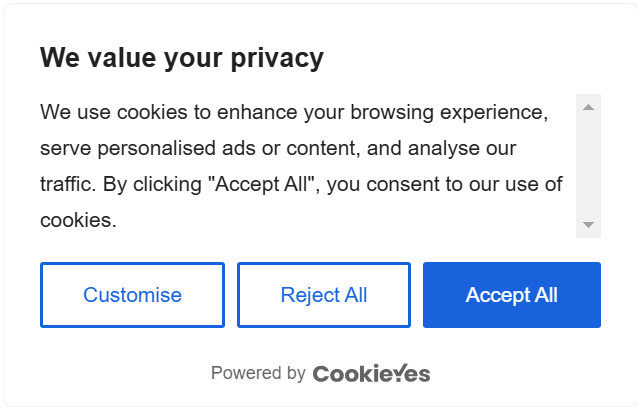Click the "We value your privacy" heading
Screen dimensions: 637x410
[182, 58]
